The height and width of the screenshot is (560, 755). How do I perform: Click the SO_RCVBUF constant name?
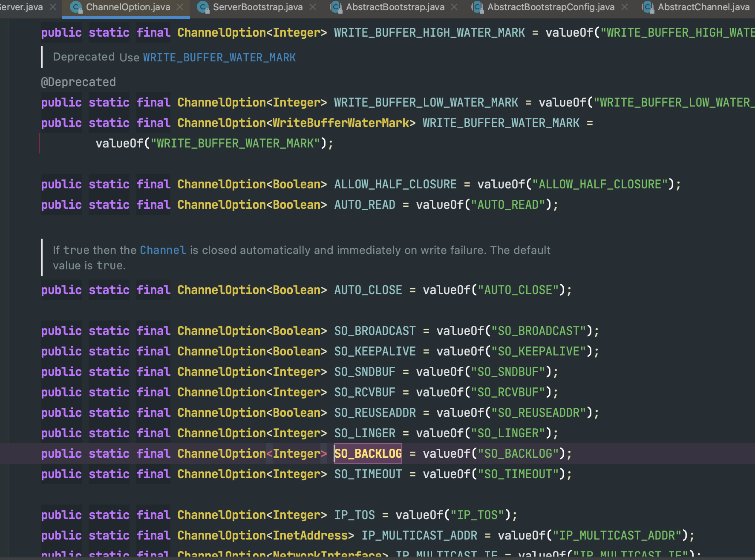[x=365, y=392]
